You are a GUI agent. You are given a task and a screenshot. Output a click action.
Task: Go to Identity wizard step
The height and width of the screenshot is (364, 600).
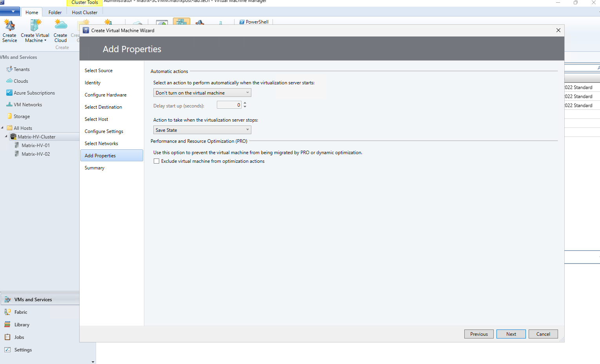click(x=93, y=83)
